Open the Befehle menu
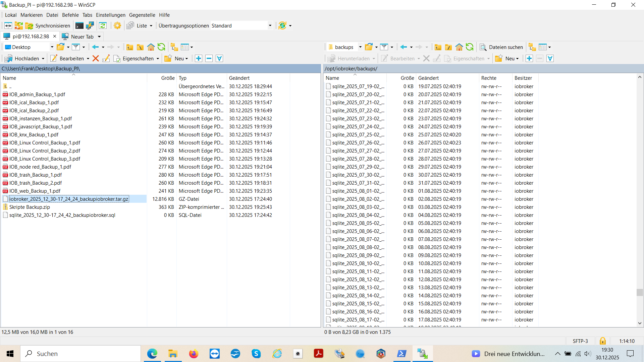The image size is (644, 362). click(70, 15)
